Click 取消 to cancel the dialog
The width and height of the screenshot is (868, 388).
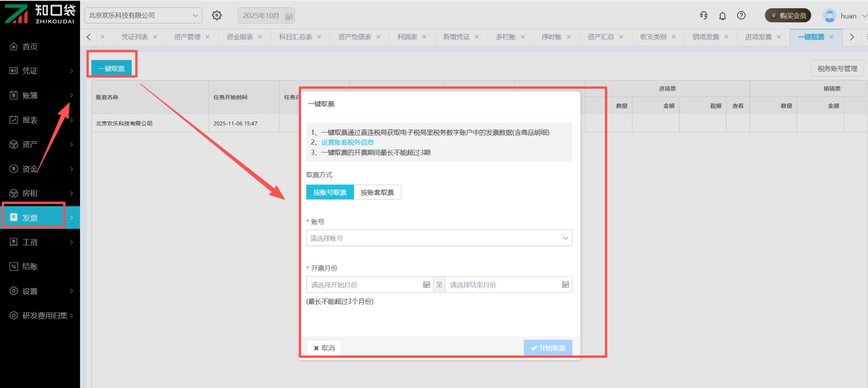pos(324,348)
